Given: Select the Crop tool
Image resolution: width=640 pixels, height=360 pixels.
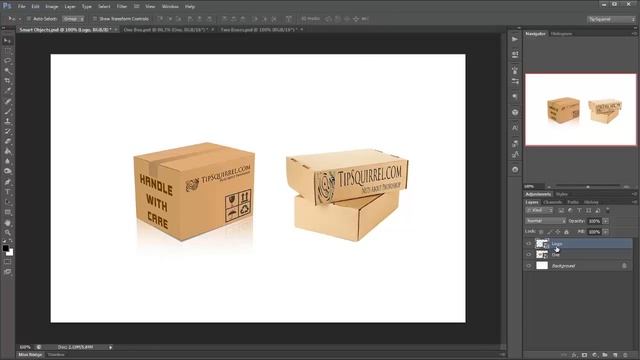Looking at the screenshot, I should pyautogui.click(x=7, y=81).
